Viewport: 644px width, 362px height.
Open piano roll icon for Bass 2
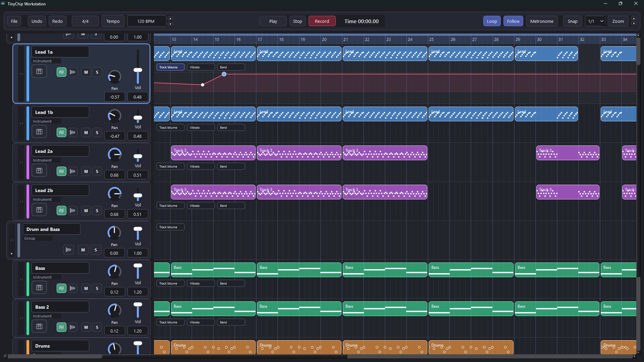click(39, 327)
